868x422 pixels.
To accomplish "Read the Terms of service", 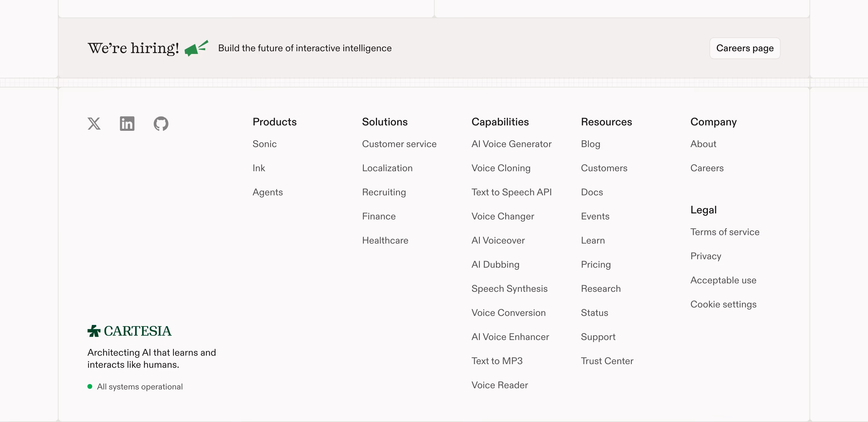I will point(725,232).
